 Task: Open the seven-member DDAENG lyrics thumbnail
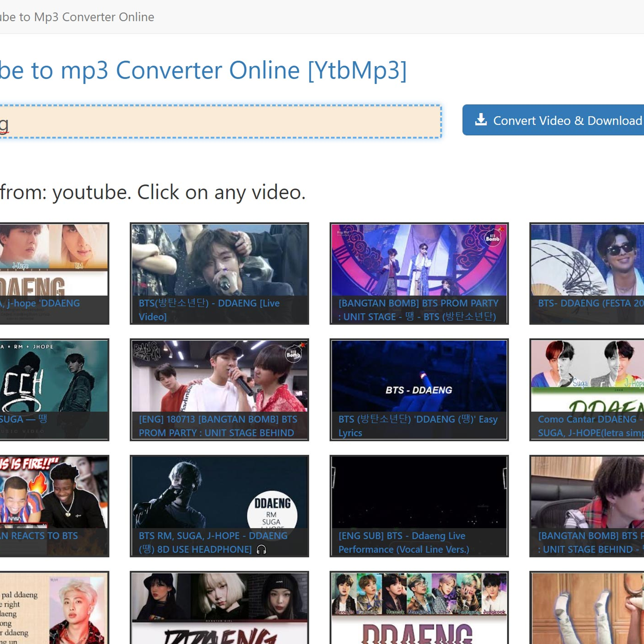(x=419, y=609)
